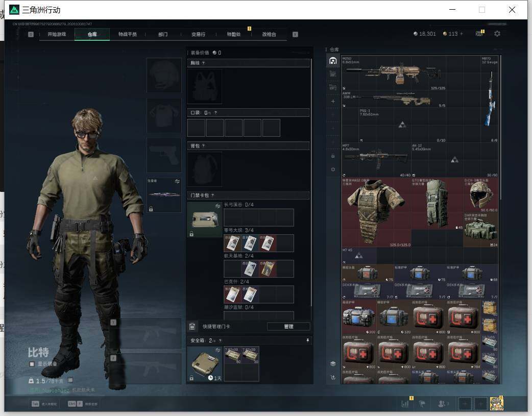
Task: Show the 安全箱 help tooltip
Action: click(x=220, y=340)
